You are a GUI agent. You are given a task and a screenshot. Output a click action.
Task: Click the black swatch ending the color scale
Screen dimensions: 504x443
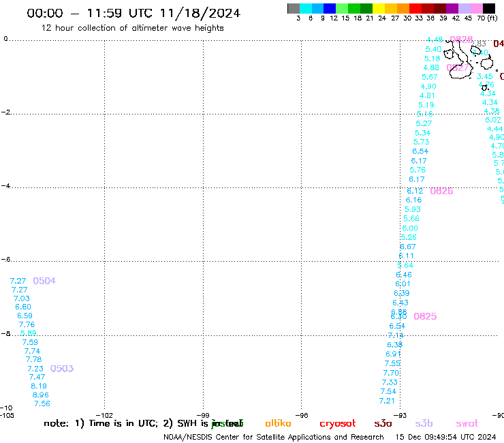click(488, 8)
